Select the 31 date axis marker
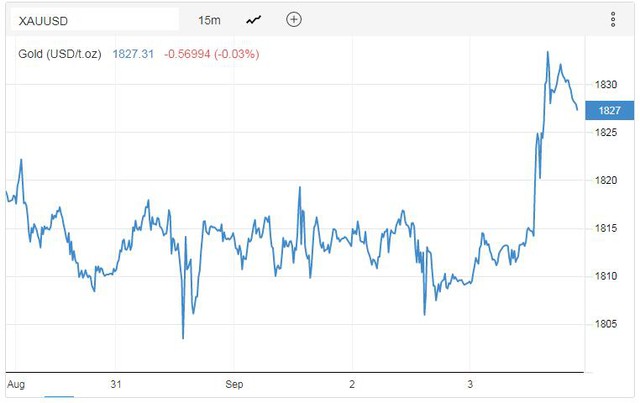Image resolution: width=640 pixels, height=403 pixels. point(116,384)
